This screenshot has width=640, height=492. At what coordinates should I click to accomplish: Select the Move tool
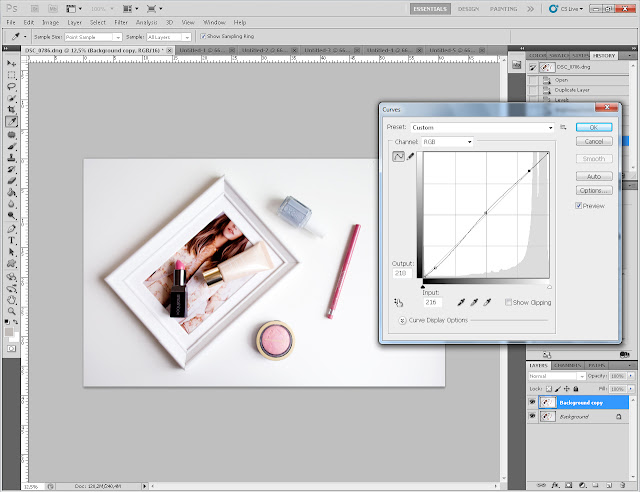point(11,63)
